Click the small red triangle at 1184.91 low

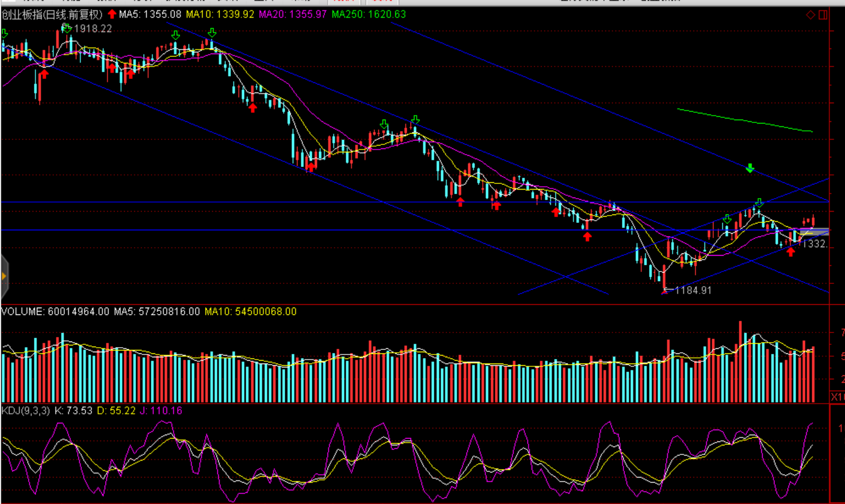point(664,291)
